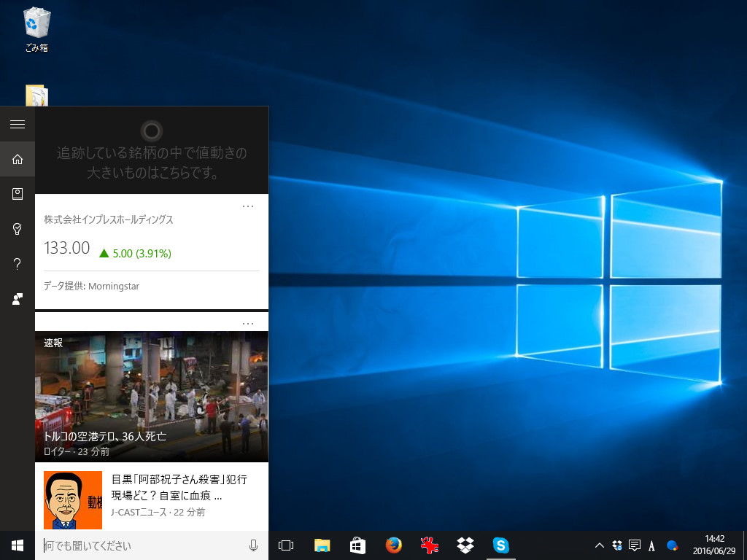Open Windows Store from taskbar
The height and width of the screenshot is (560, 747).
click(357, 545)
